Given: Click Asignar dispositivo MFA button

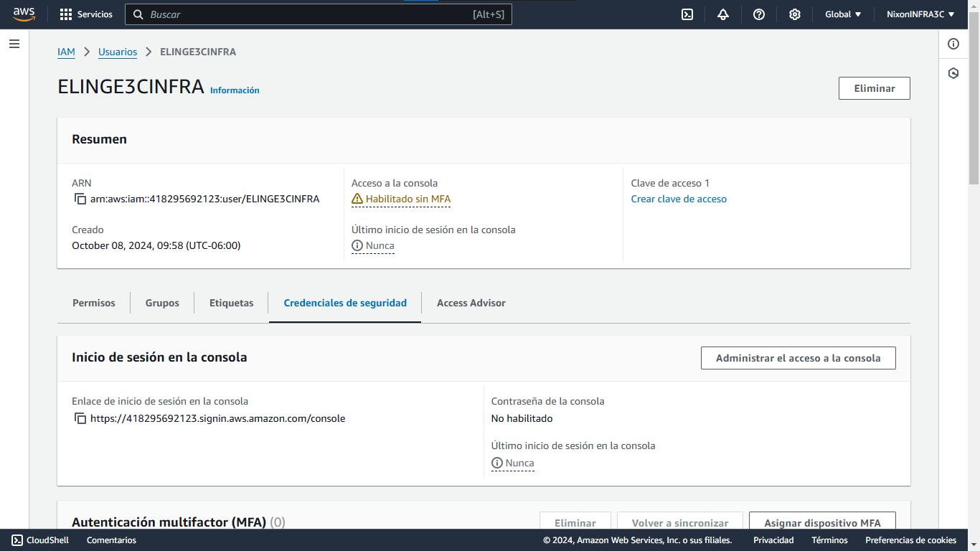Looking at the screenshot, I should coord(822,521).
